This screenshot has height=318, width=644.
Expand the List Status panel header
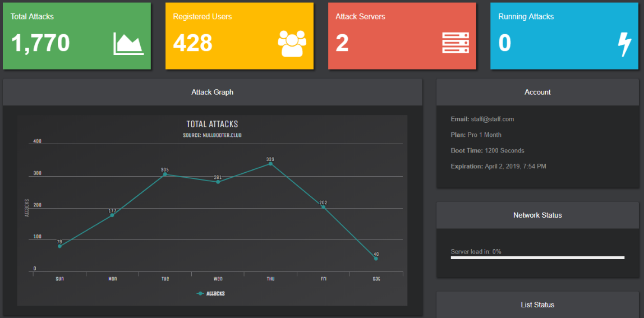[x=537, y=305]
